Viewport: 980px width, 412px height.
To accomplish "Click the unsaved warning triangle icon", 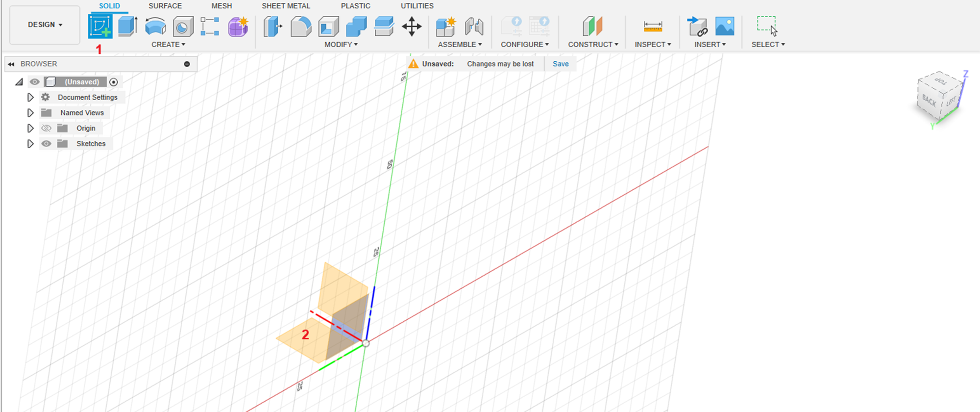I will [x=414, y=64].
